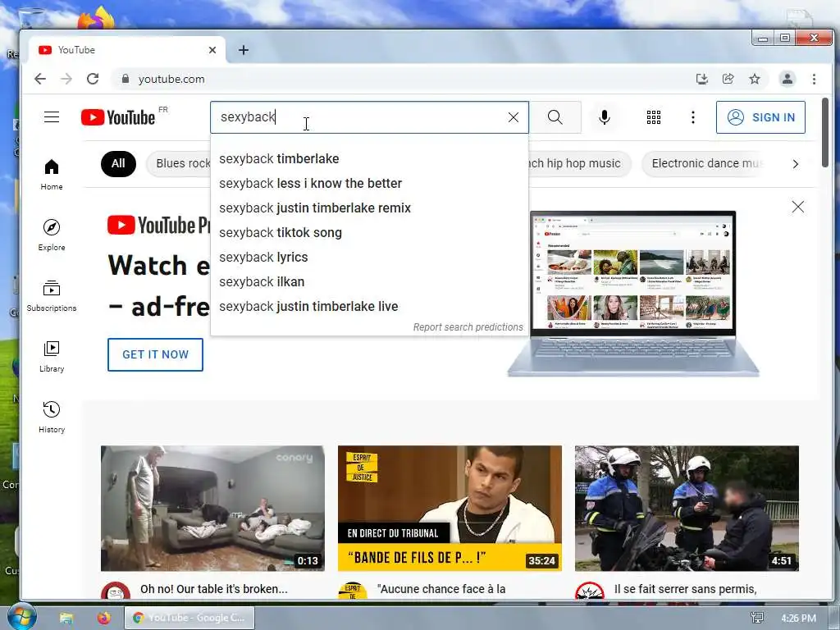Show more chips with the right chevron
Image resolution: width=840 pixels, height=630 pixels.
pyautogui.click(x=796, y=164)
